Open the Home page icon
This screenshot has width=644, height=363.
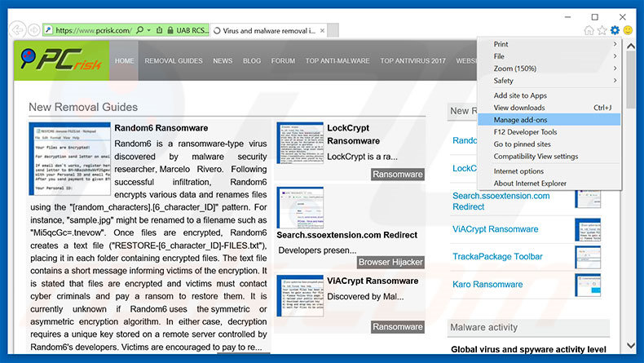(x=589, y=30)
